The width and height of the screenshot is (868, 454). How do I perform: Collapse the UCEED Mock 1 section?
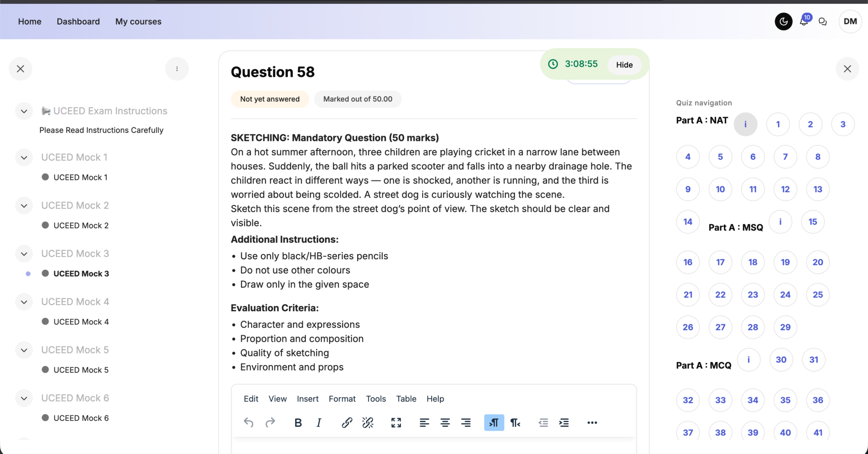click(x=24, y=158)
